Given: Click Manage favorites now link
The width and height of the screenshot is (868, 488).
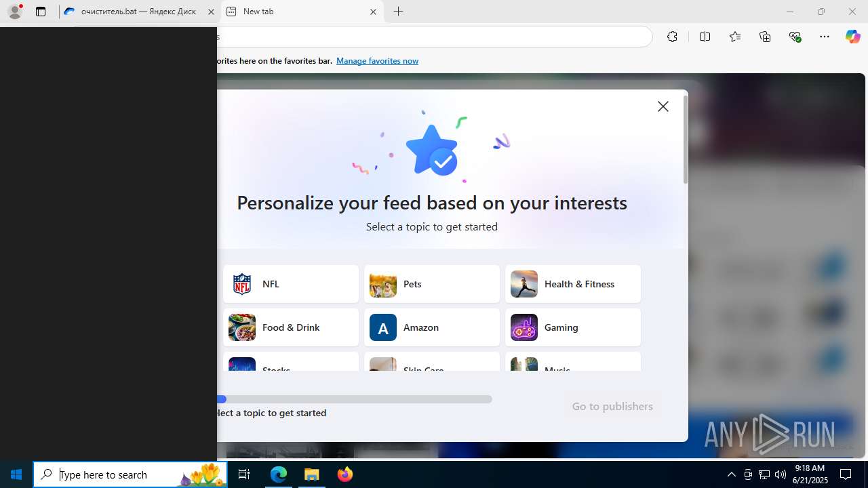Looking at the screenshot, I should [377, 61].
